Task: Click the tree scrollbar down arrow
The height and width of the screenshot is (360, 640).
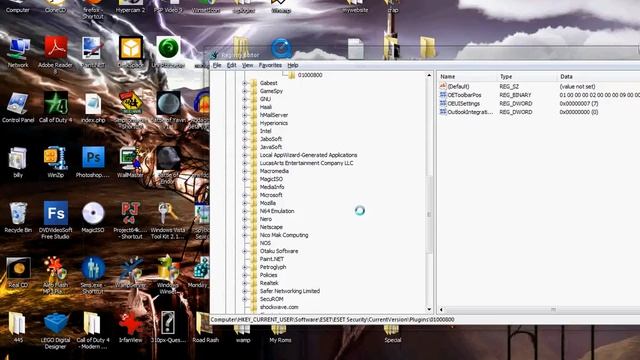Action: tap(429, 309)
